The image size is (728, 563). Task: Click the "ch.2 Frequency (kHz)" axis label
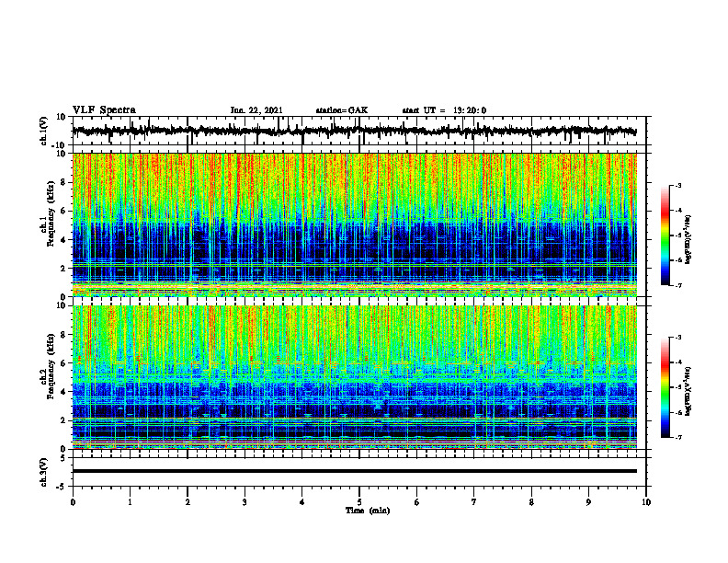pos(47,366)
